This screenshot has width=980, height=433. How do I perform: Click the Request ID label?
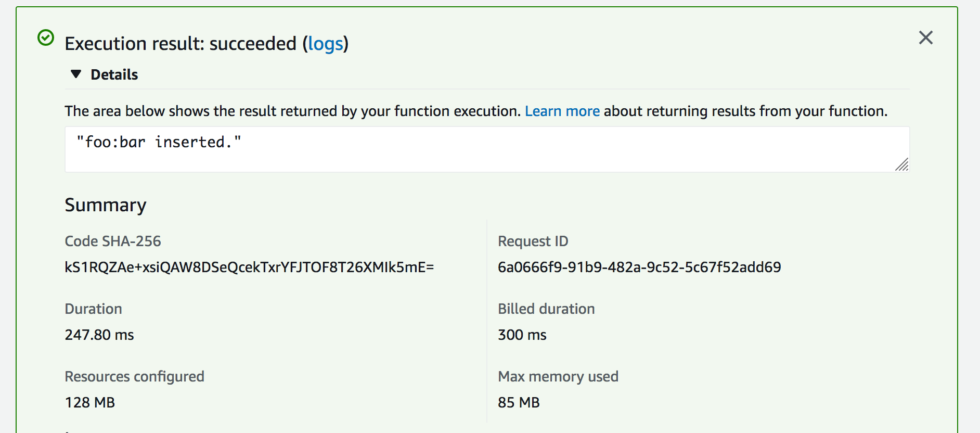point(533,241)
